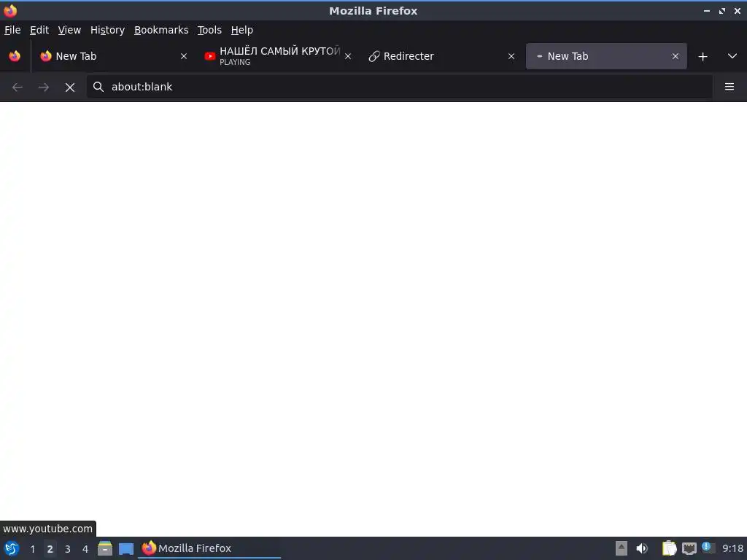747x560 pixels.
Task: Open the Tools menu
Action: pos(209,30)
